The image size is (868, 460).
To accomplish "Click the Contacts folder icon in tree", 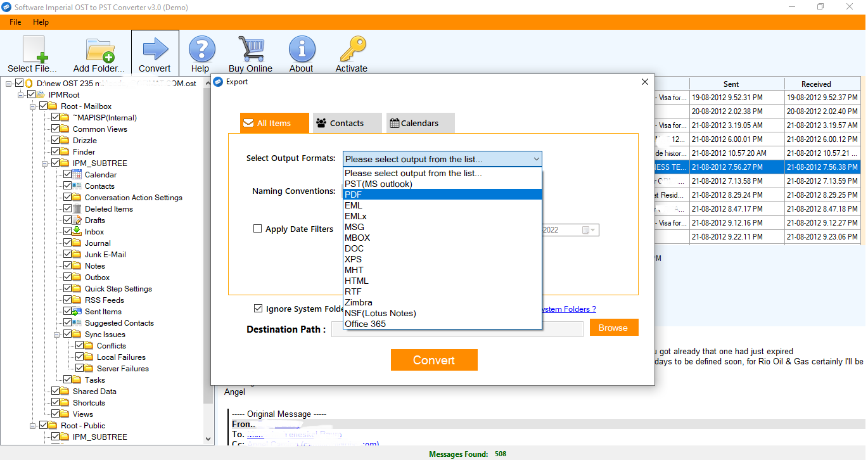I will (x=77, y=186).
